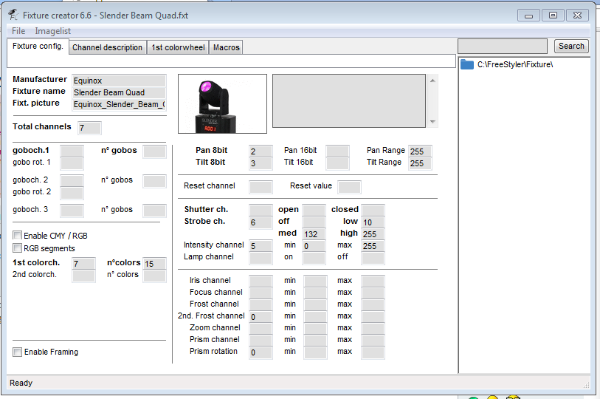Click the gobo rot. 2 field

click(x=72, y=192)
